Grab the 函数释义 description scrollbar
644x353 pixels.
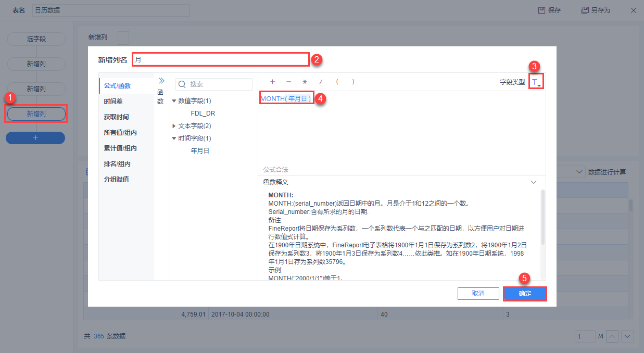(543, 218)
